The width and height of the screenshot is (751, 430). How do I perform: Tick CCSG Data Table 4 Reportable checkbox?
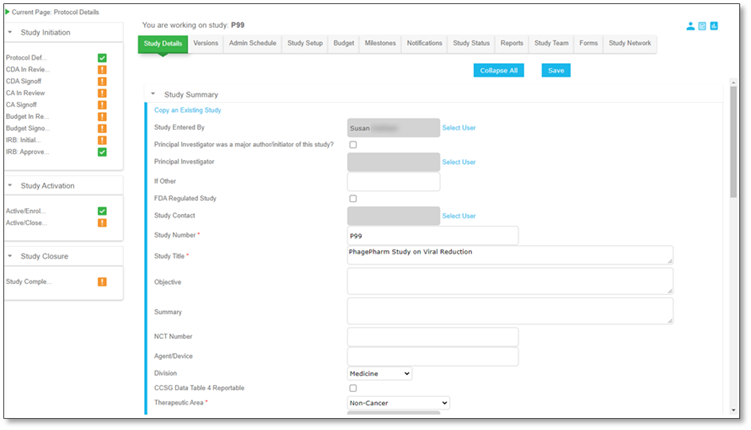352,388
